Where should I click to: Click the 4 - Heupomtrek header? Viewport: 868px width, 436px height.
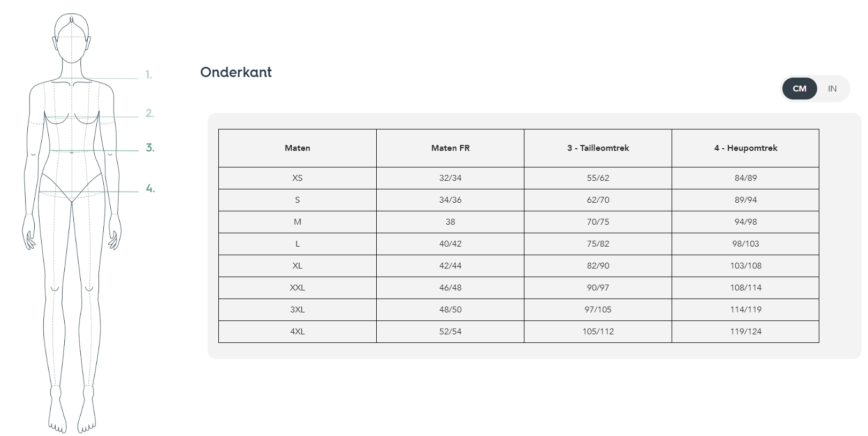coord(745,148)
